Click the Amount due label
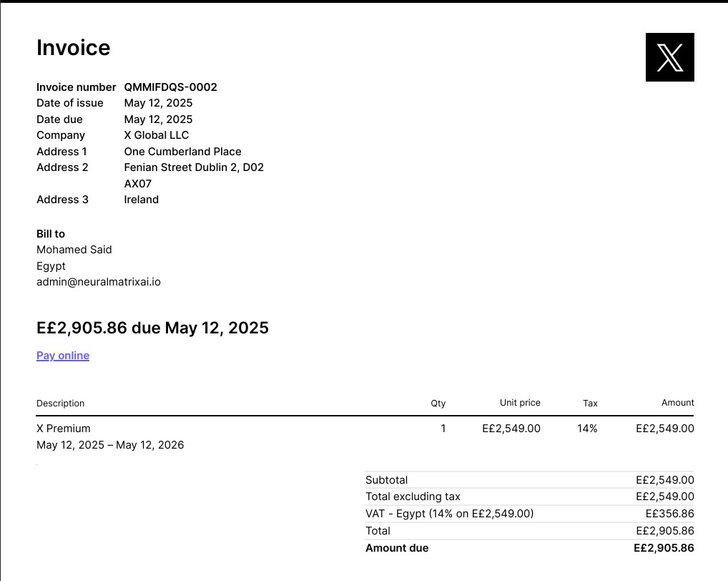 tap(397, 548)
